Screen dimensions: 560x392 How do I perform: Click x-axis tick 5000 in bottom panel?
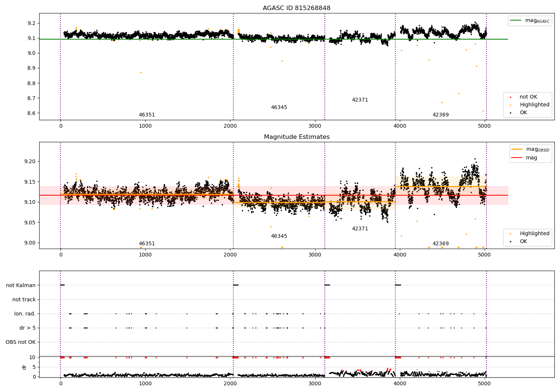coord(485,383)
